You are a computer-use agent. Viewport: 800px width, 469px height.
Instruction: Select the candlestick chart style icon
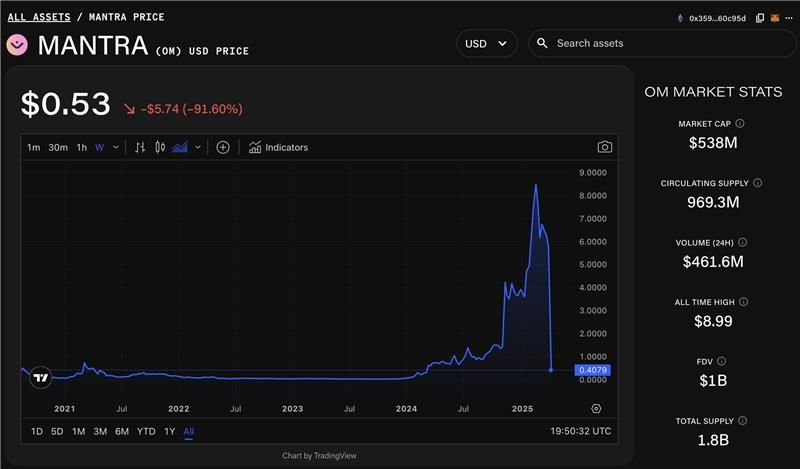(x=159, y=147)
